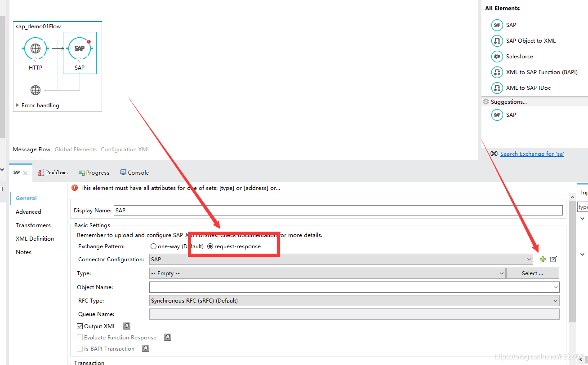The image size is (588, 365).
Task: Open the RFC Type dropdown
Action: (354, 301)
